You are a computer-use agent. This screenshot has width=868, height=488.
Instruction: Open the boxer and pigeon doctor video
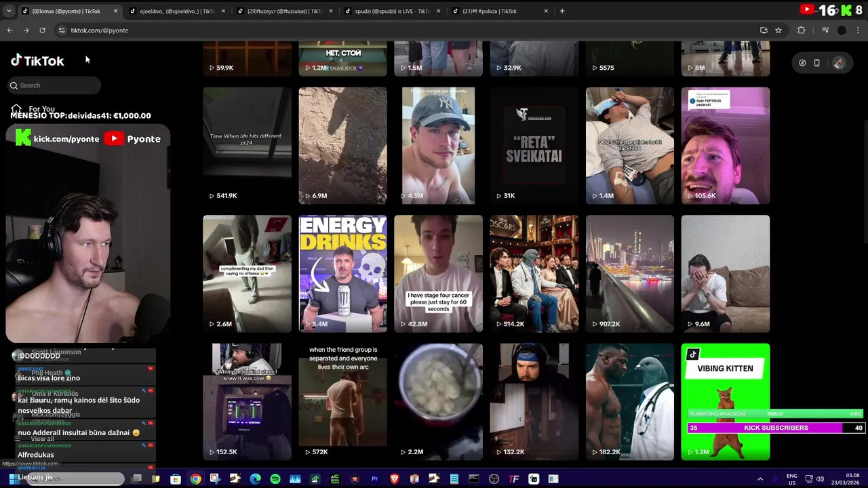630,402
